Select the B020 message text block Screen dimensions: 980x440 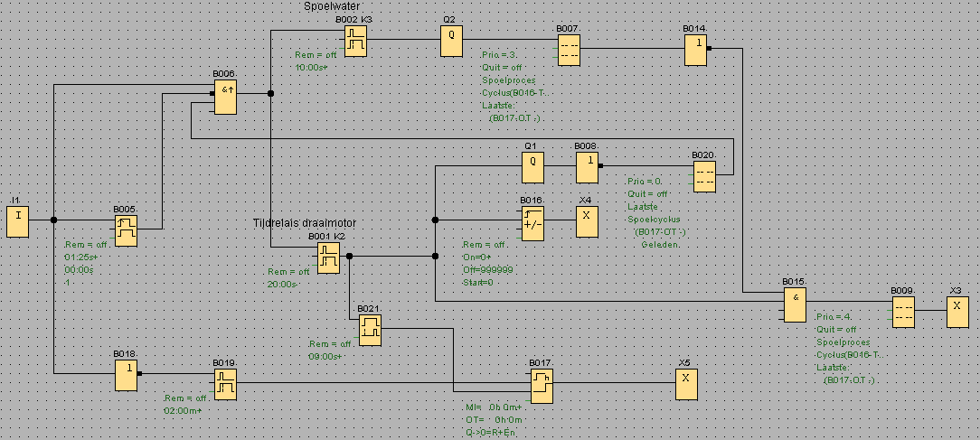pos(704,175)
